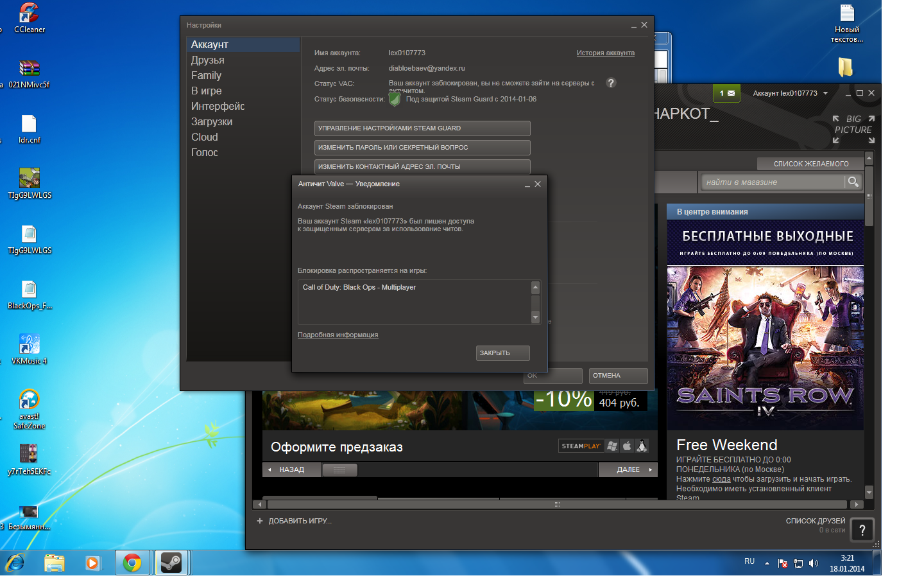The width and height of the screenshot is (924, 578).
Task: Open Steam inbox envelope notification
Action: click(x=727, y=93)
